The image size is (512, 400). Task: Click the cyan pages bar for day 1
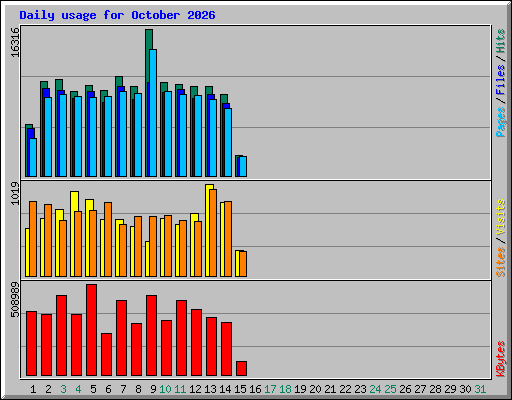pyautogui.click(x=33, y=157)
